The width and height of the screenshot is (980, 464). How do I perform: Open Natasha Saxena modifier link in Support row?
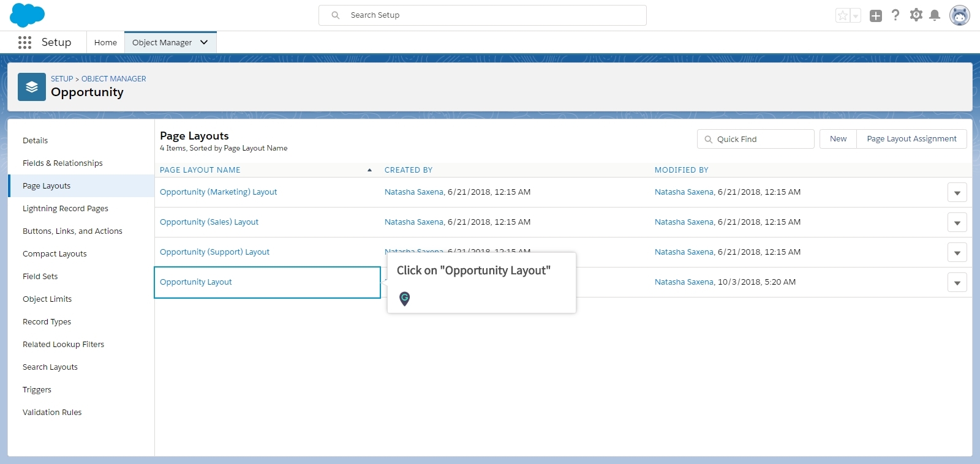pyautogui.click(x=684, y=252)
